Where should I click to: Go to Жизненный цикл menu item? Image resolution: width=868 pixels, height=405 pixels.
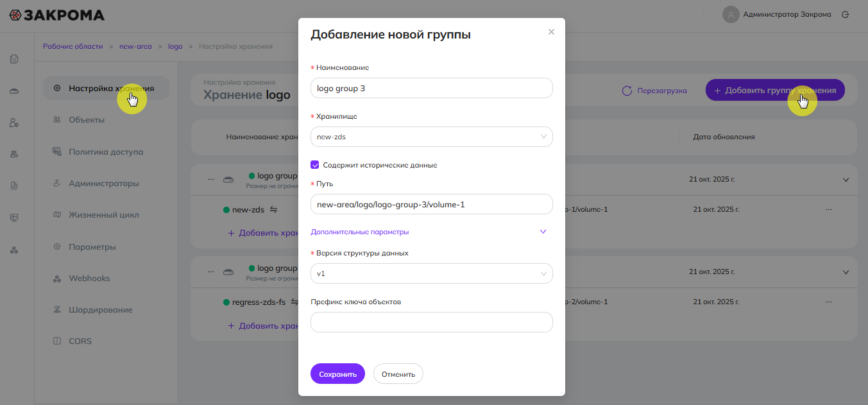tap(103, 215)
